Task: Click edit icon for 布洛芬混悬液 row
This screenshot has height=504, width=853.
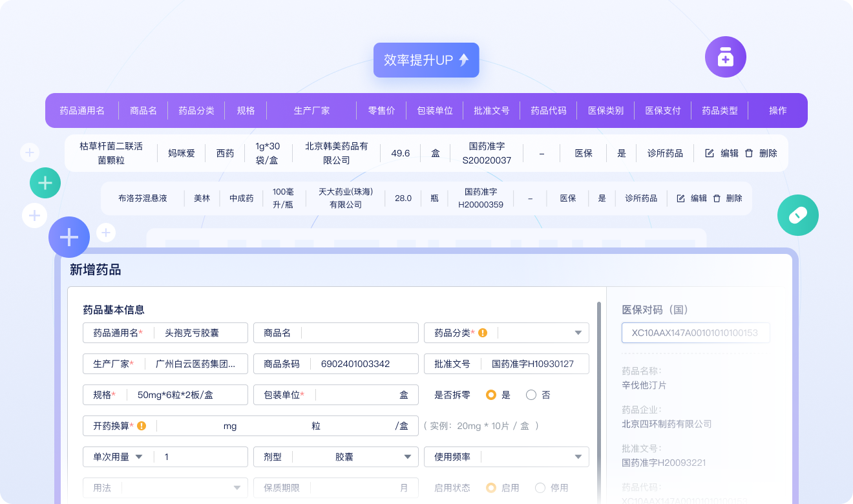Action: pyautogui.click(x=680, y=198)
